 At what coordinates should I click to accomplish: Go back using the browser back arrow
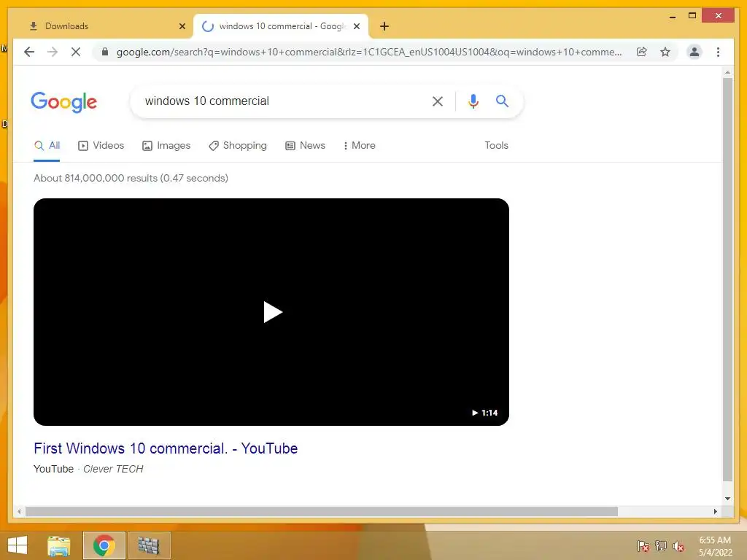click(29, 52)
